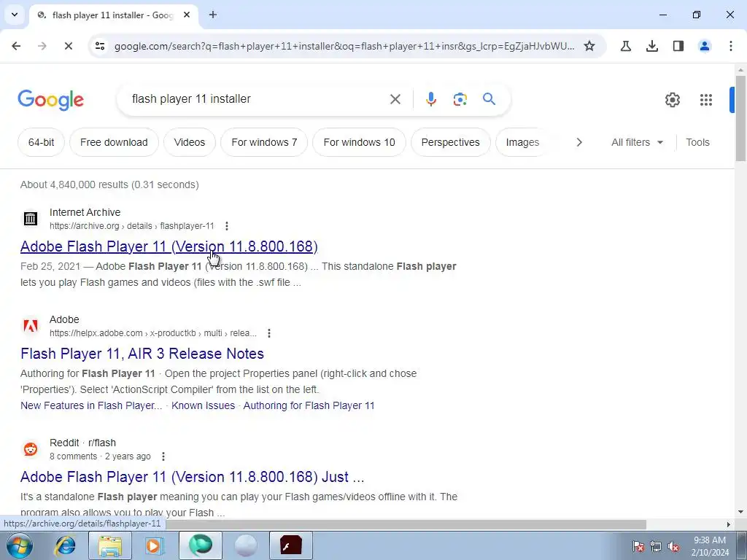This screenshot has width=747, height=560.
Task: Apply the For windows 10 filter
Action: (x=359, y=142)
